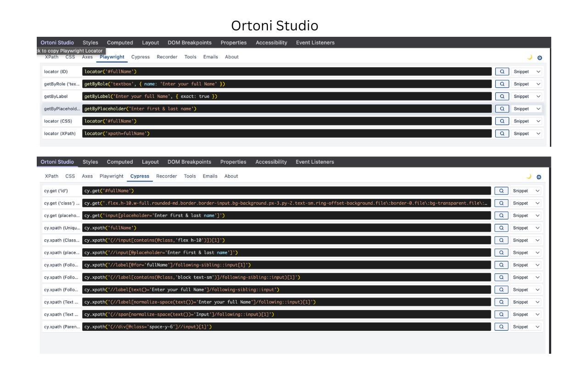The image size is (588, 368).
Task: Click search icon for cy.get placeholder row
Action: point(501,216)
